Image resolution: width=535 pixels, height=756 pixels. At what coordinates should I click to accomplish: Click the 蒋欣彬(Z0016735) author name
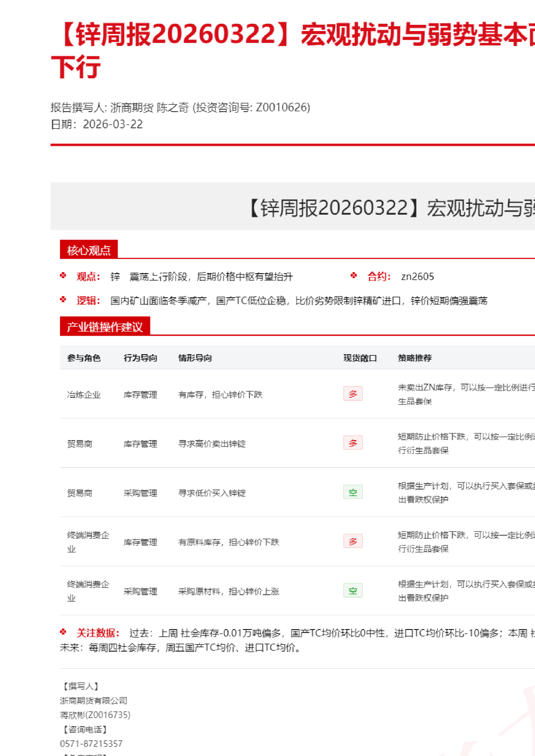click(95, 715)
